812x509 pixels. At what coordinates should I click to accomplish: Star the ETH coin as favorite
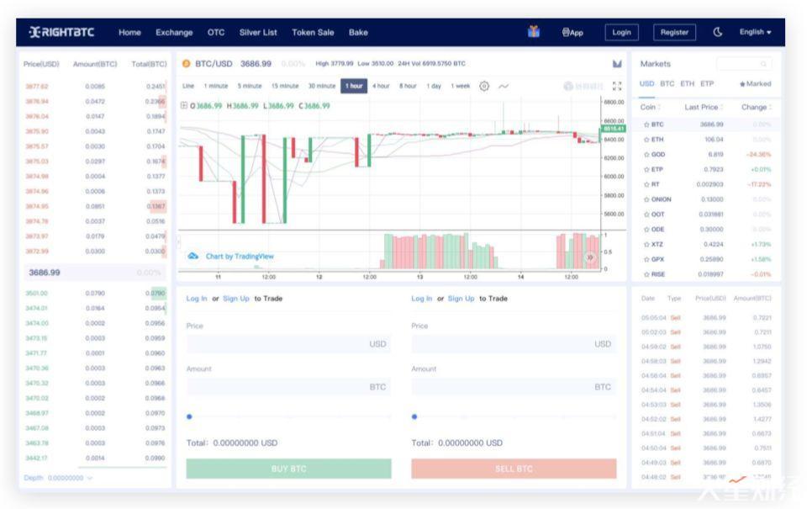tap(646, 140)
